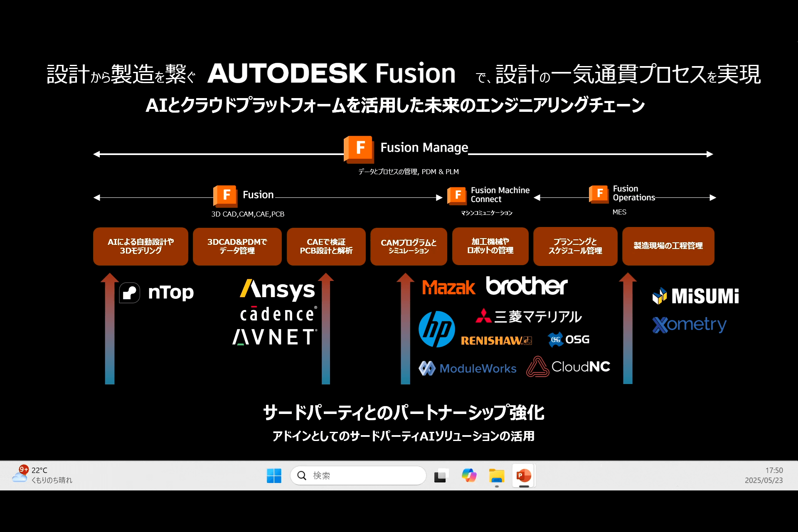This screenshot has height=532, width=798.
Task: Click the AIとクラウドプラットフォーム subtitle line
Action: 395,105
